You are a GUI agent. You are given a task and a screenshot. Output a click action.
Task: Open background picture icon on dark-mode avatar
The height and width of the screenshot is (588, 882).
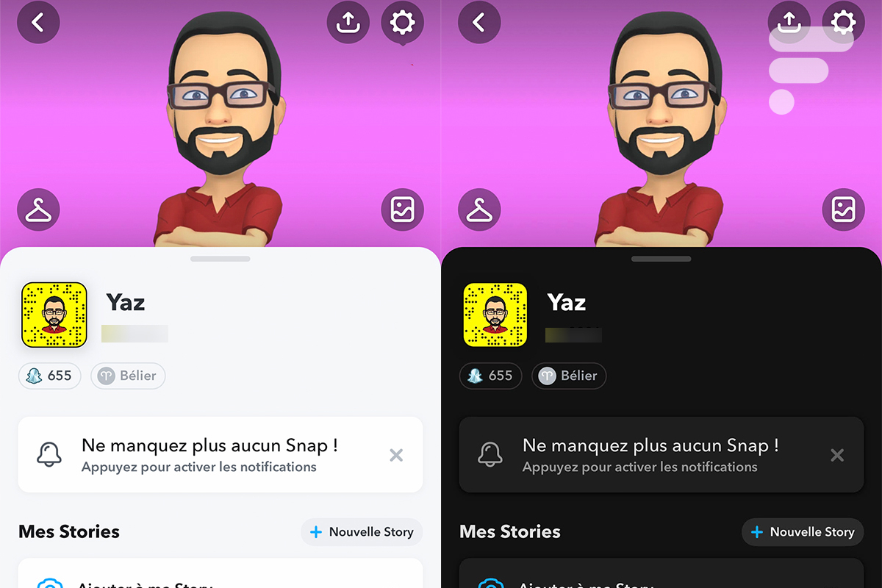(x=843, y=210)
